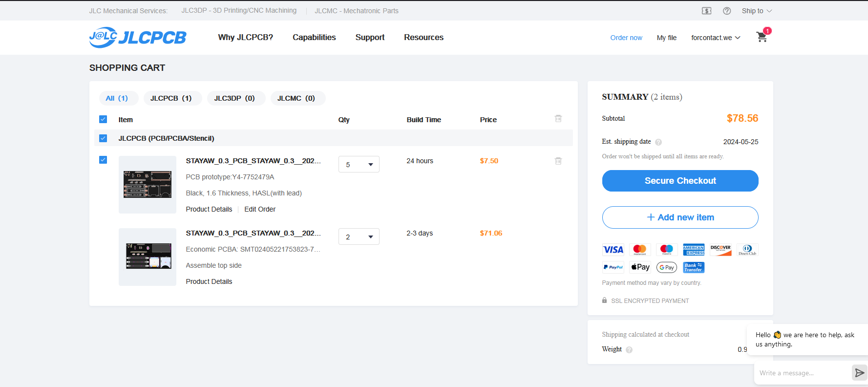The height and width of the screenshot is (387, 868).
Task: Click Add new item button
Action: [680, 217]
